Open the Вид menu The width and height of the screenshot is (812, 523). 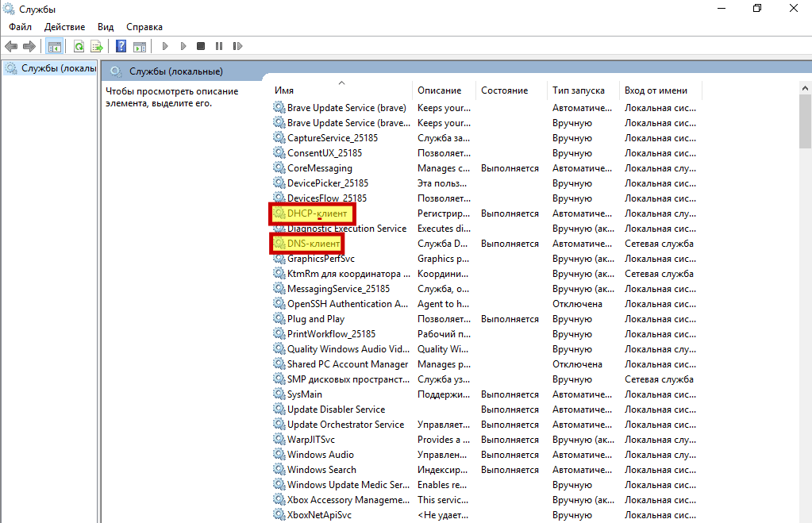106,27
